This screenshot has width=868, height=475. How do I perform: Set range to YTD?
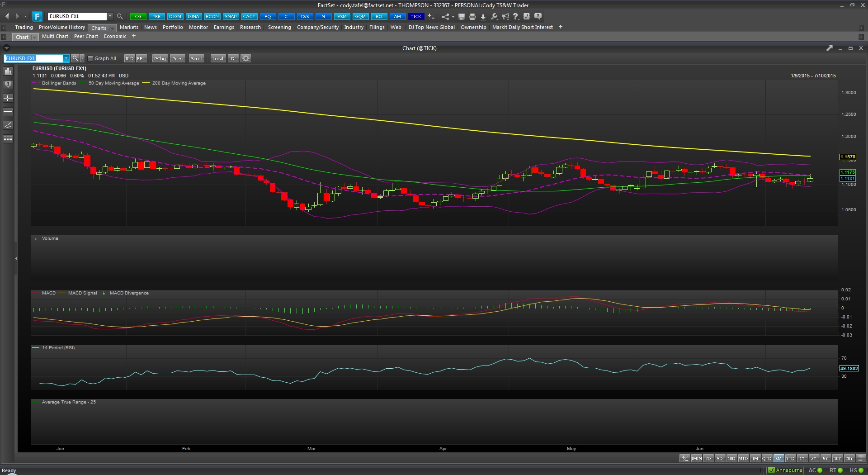(x=790, y=458)
